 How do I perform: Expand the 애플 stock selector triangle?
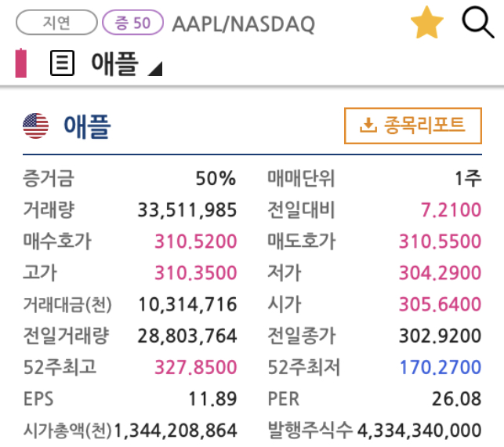coord(155,69)
